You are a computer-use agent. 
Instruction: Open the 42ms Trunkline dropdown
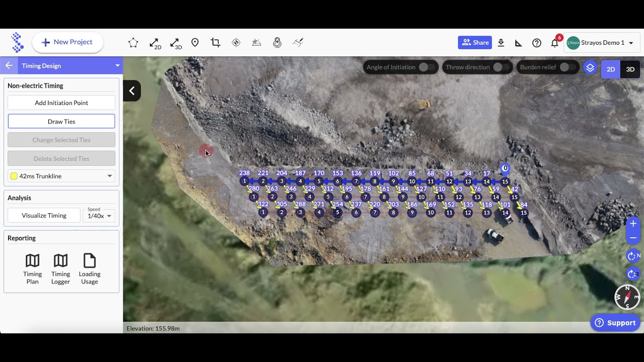(61, 176)
